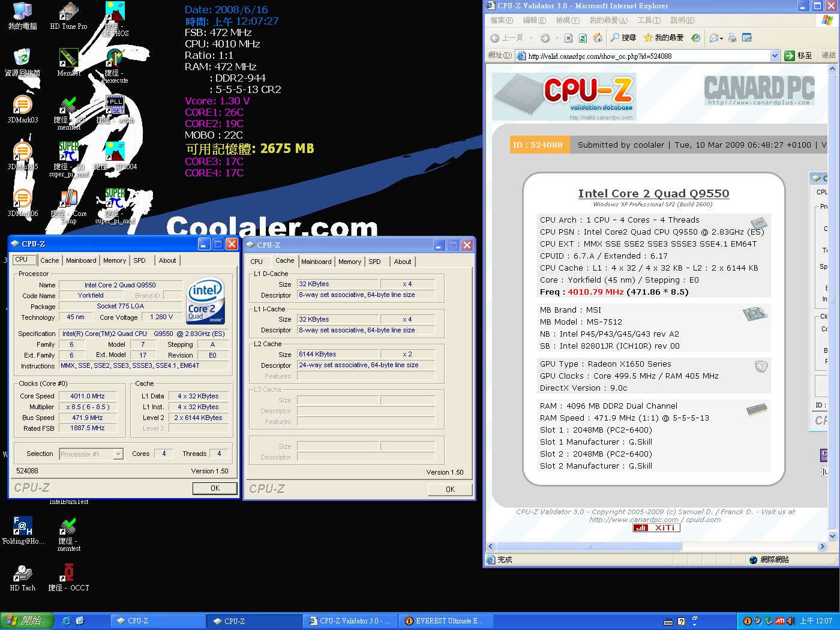Open the History icon in IE toolbar
This screenshot has width=840, height=630.
click(695, 38)
